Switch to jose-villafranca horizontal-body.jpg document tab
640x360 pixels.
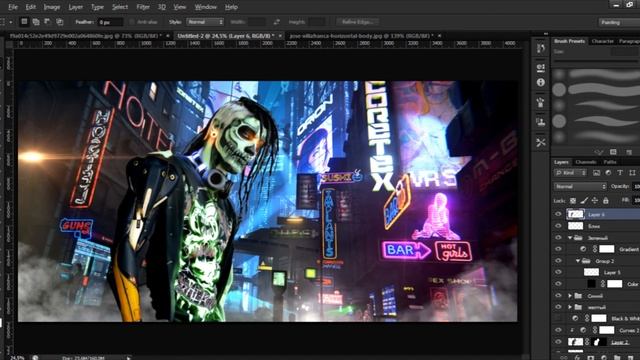tap(361, 36)
